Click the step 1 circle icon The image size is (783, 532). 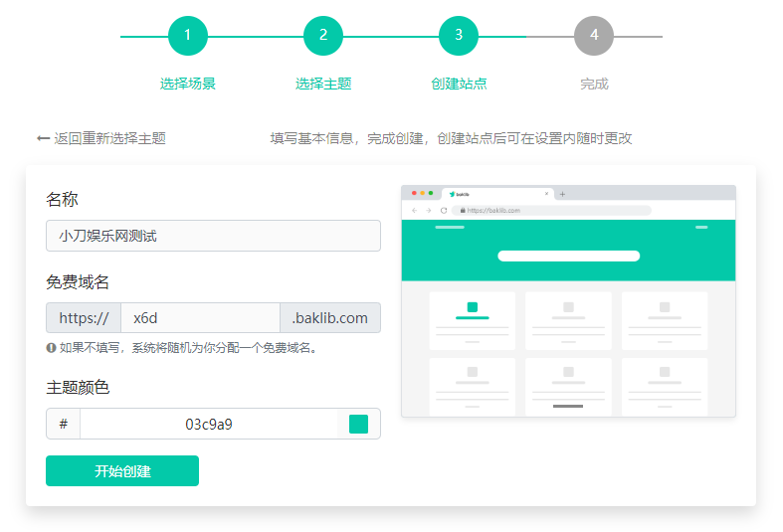(188, 36)
